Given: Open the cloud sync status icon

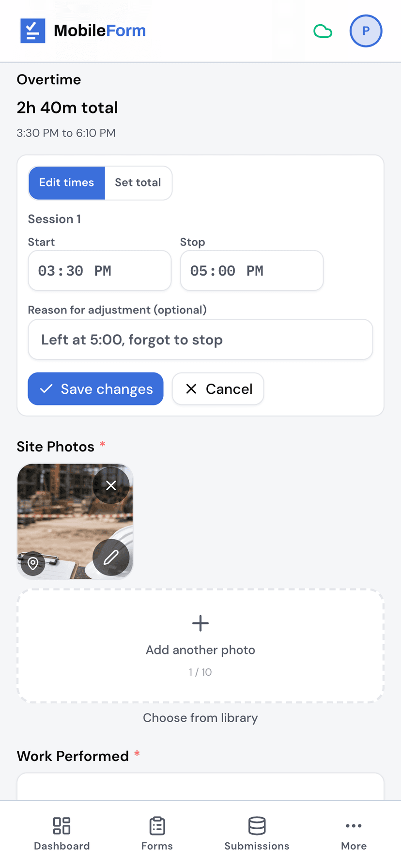Looking at the screenshot, I should (x=323, y=31).
